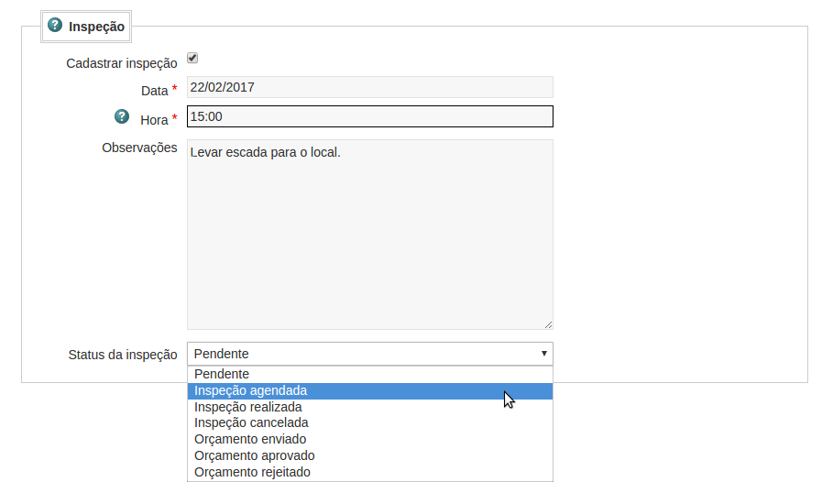Screen dimensions: 833x504
Task: Click inside the Observações text area
Action: pos(369,234)
